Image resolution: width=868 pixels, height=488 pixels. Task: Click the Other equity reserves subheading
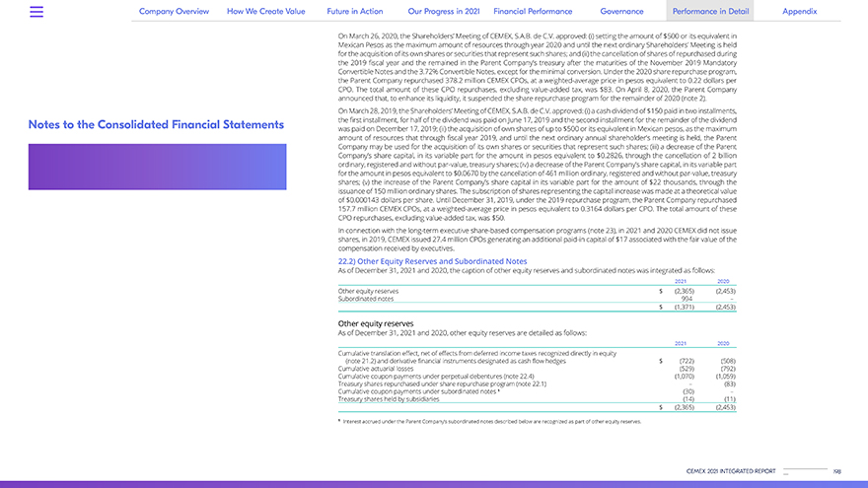(376, 323)
